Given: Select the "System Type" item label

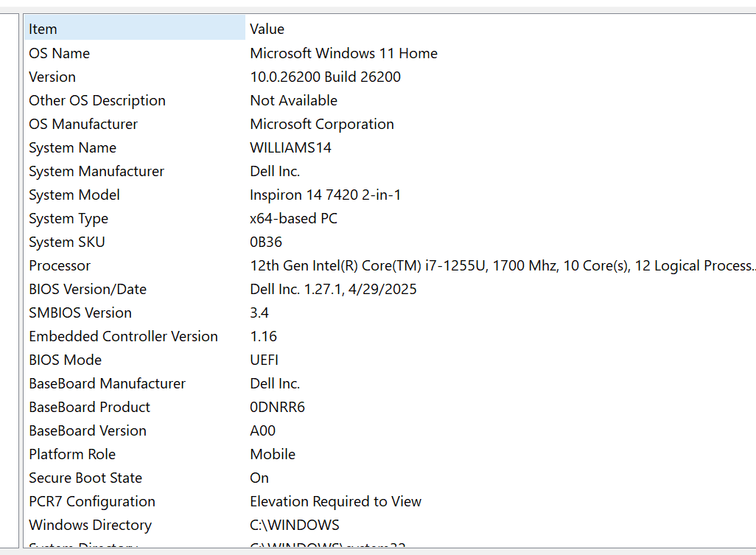Looking at the screenshot, I should point(69,218).
